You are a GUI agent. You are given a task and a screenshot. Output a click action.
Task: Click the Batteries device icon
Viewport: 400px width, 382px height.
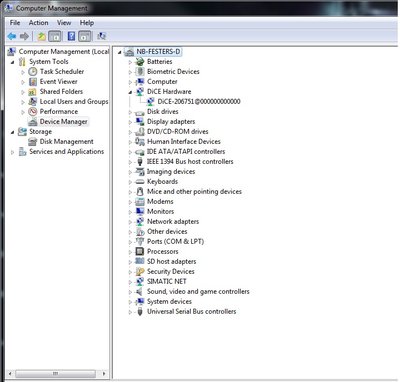click(140, 62)
